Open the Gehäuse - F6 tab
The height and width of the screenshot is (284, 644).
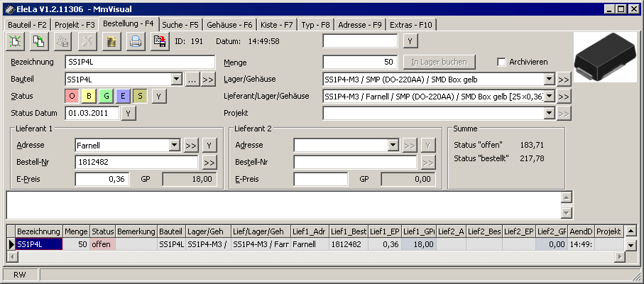click(229, 25)
